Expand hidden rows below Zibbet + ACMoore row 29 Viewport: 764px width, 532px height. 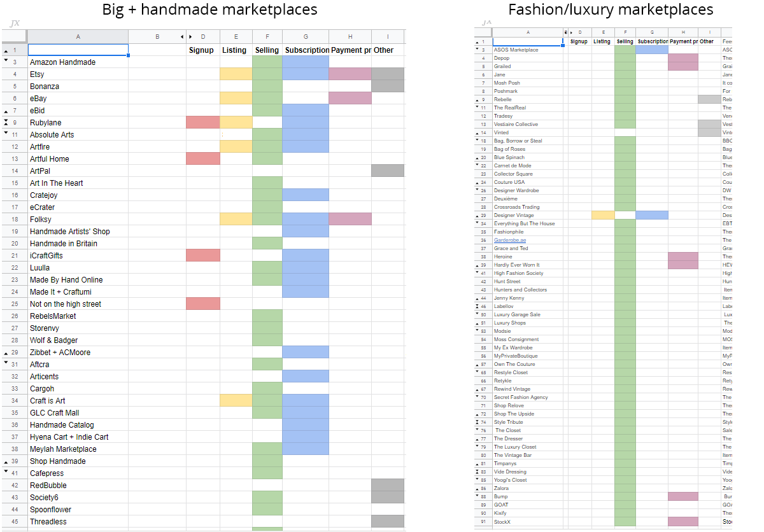(x=6, y=352)
